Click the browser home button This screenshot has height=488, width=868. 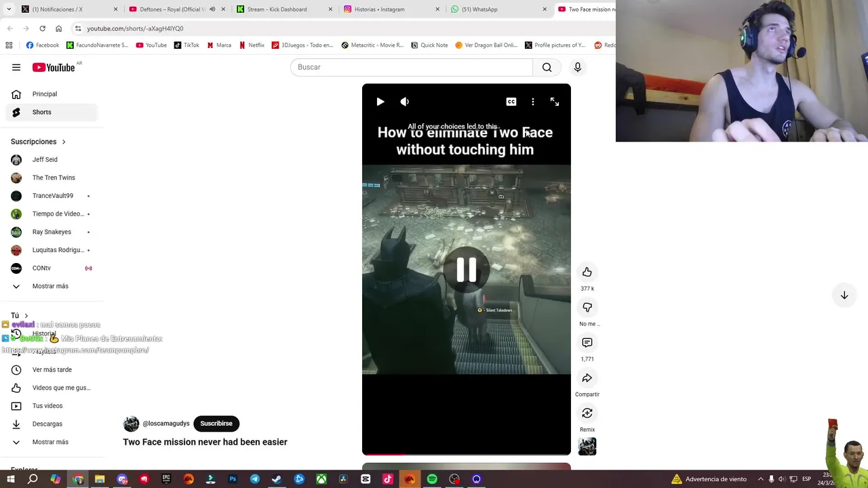58,28
